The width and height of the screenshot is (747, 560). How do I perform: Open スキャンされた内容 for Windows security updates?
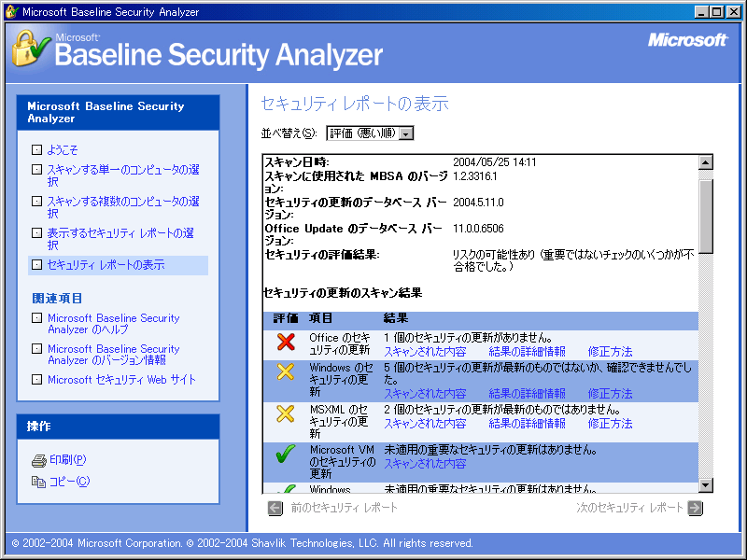coord(425,393)
